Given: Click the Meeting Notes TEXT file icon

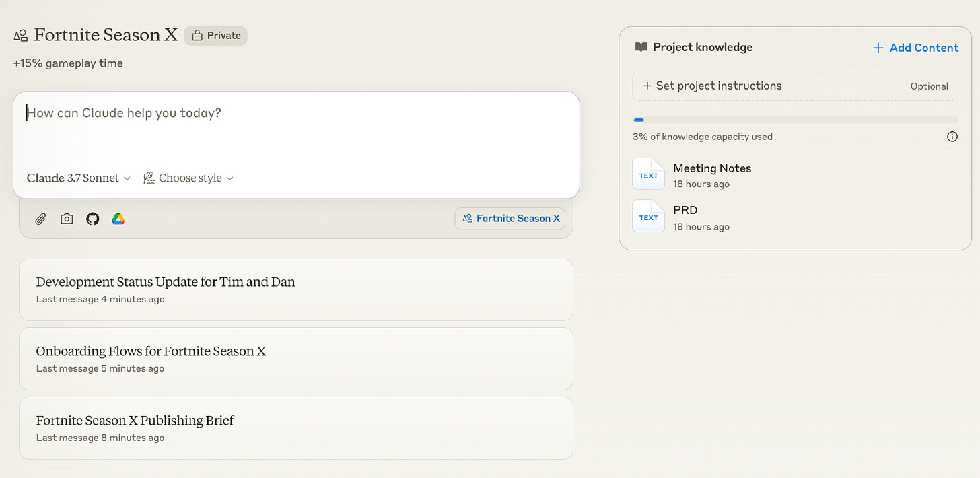Looking at the screenshot, I should (648, 174).
